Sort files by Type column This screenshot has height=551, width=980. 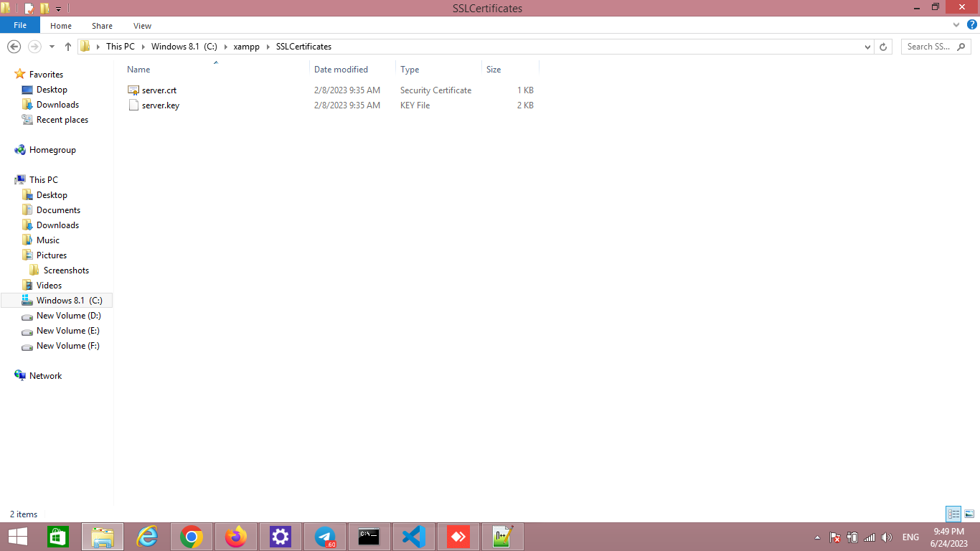[x=438, y=69]
